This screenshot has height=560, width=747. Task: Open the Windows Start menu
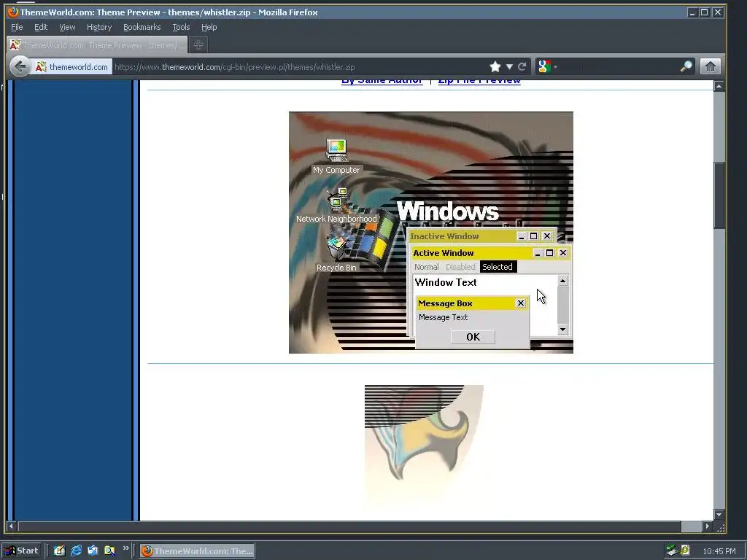tap(22, 551)
